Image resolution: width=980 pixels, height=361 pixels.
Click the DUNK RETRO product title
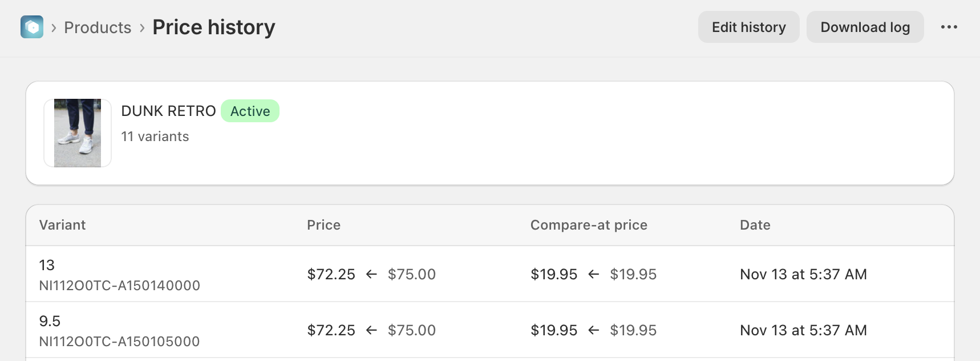pyautogui.click(x=168, y=111)
